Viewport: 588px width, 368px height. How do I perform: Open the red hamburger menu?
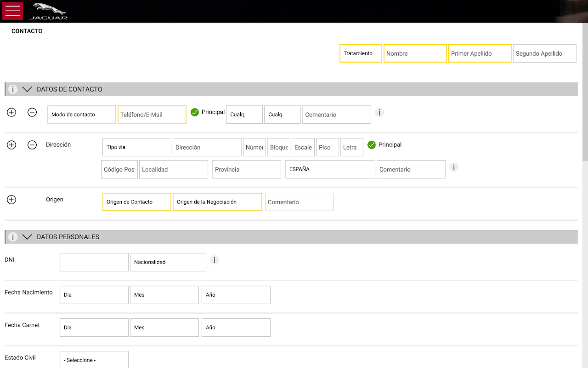[x=12, y=11]
